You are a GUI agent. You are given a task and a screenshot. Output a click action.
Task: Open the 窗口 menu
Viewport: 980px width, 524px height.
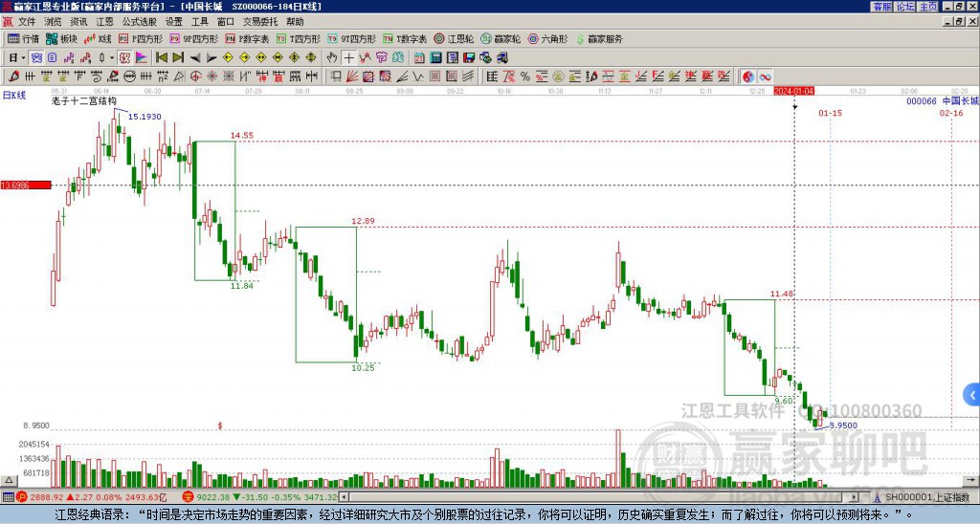[x=226, y=22]
